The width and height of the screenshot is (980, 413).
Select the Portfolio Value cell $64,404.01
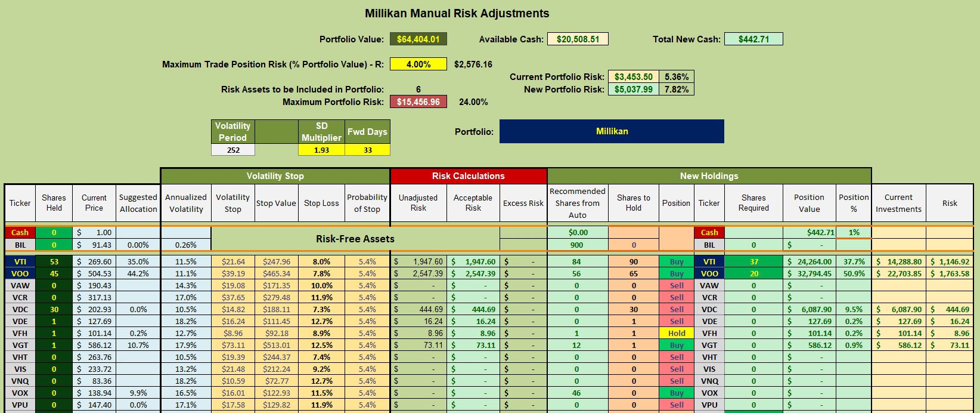pyautogui.click(x=418, y=39)
